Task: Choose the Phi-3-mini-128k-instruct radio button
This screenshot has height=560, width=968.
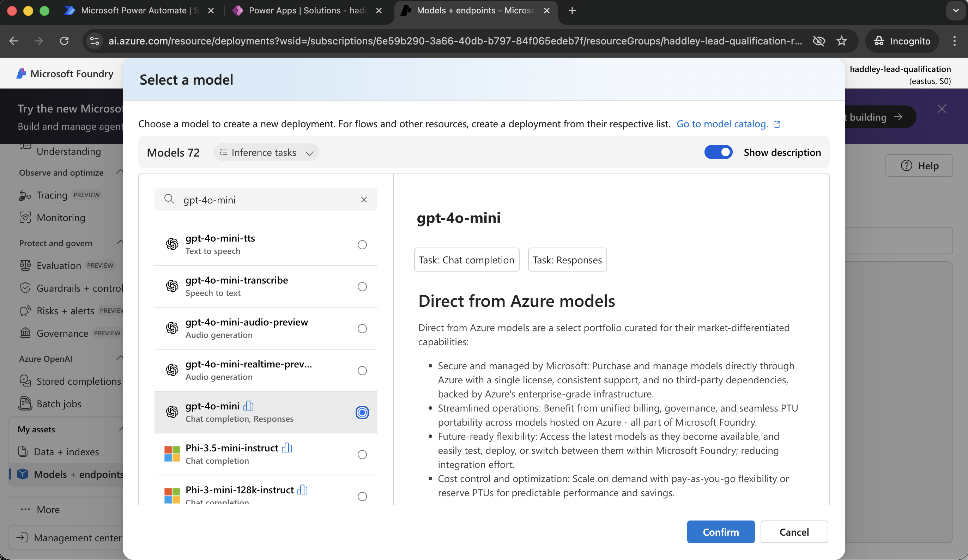Action: coord(362,496)
